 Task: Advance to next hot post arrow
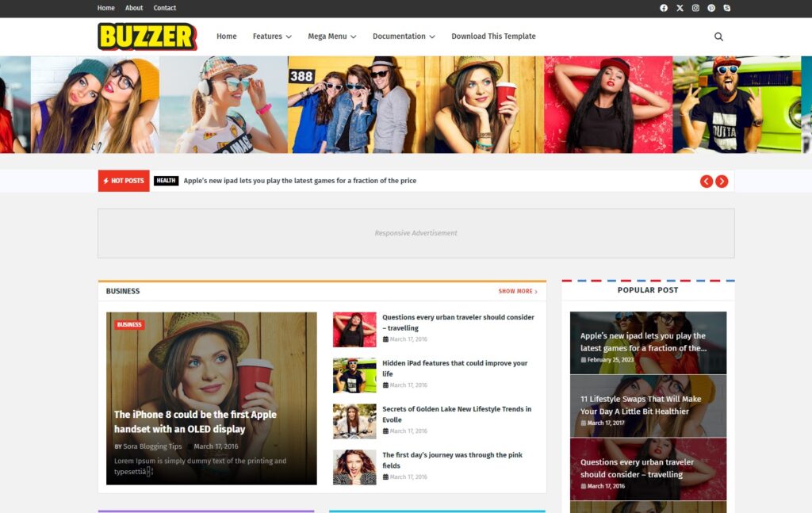722,181
